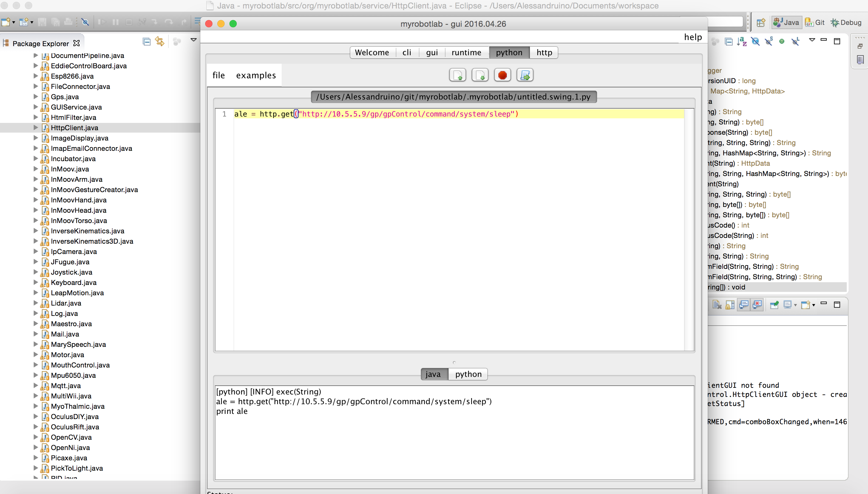The image size is (868, 494).
Task: Toggle Hide Non-Public members in Outline
Action: coord(782,42)
